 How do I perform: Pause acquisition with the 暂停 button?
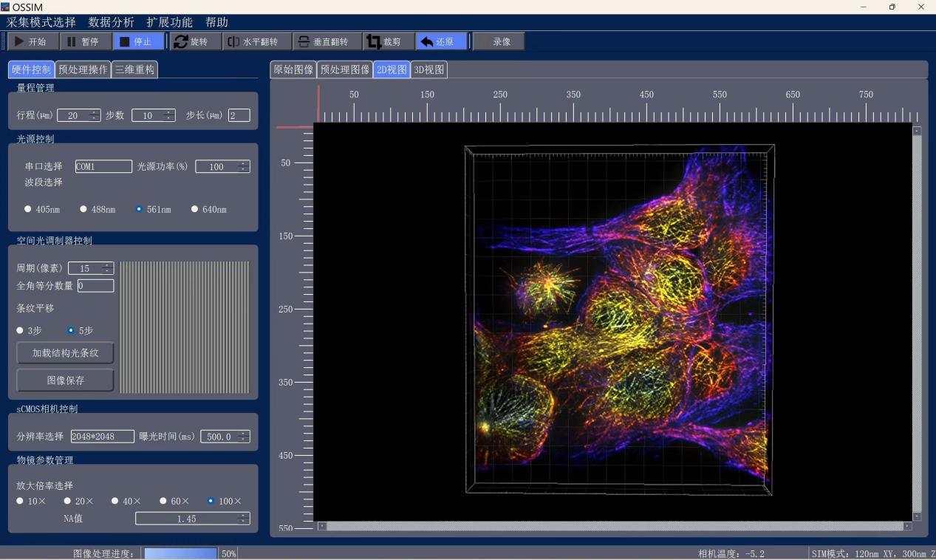tap(83, 42)
